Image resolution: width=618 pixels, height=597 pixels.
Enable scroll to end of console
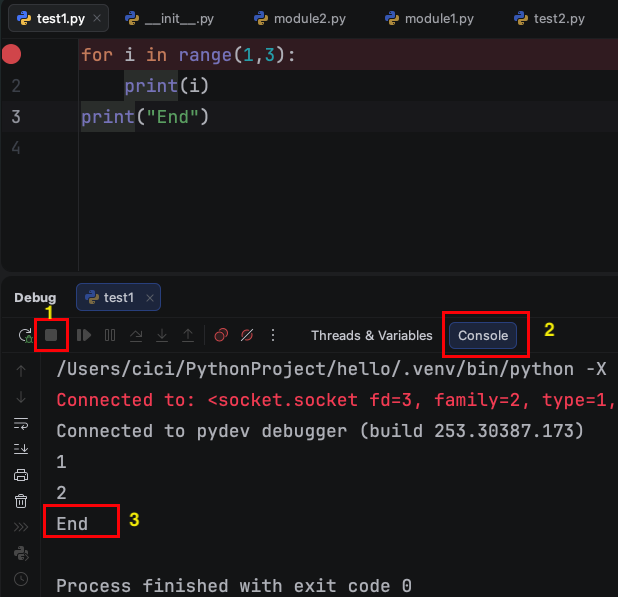pyautogui.click(x=22, y=449)
